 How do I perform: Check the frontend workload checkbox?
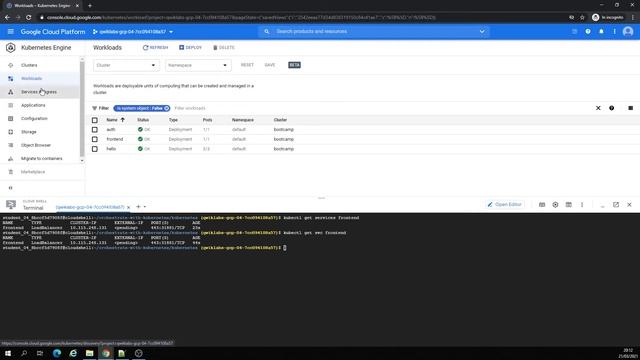95,139
